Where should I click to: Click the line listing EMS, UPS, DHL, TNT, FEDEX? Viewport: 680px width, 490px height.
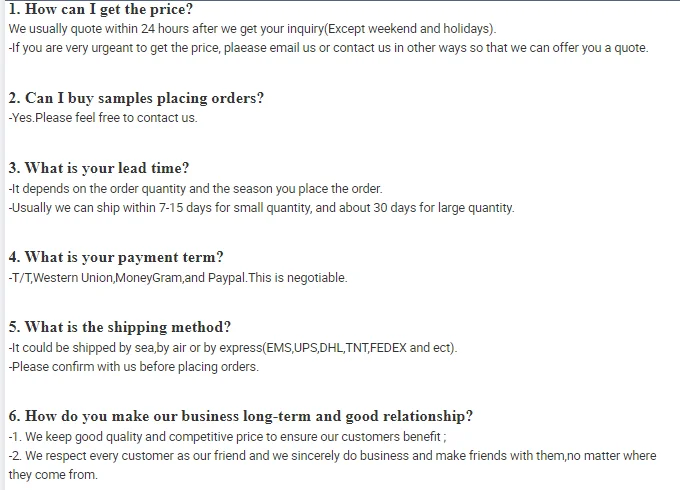[x=233, y=348]
